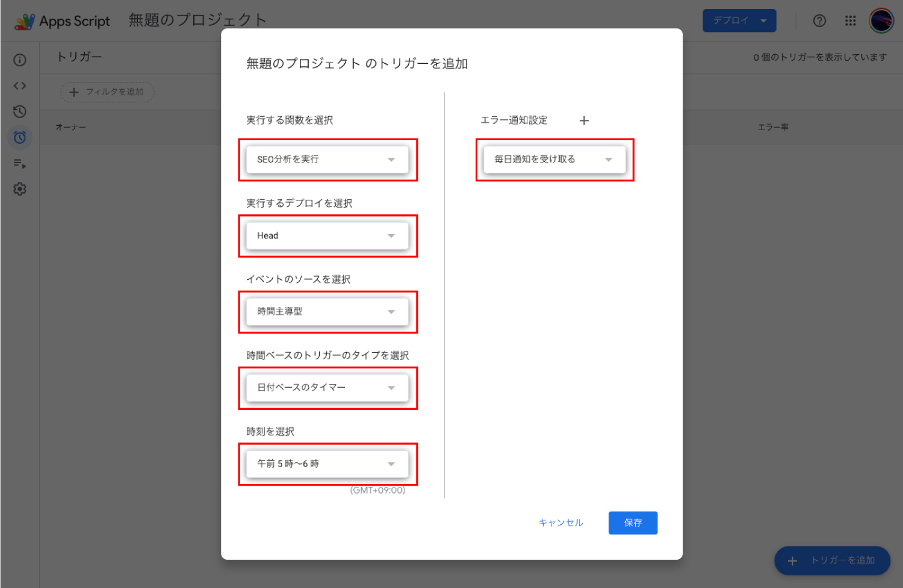Open the 時間主導型 event source dropdown
Screen dimensions: 903x588
(327, 312)
